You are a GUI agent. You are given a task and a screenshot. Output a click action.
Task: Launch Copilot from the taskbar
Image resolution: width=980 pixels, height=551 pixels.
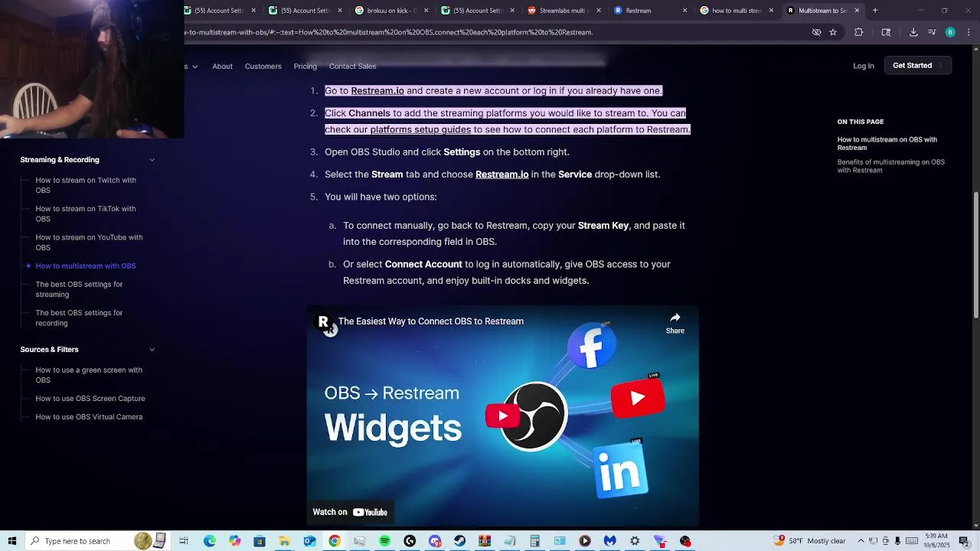(x=234, y=541)
